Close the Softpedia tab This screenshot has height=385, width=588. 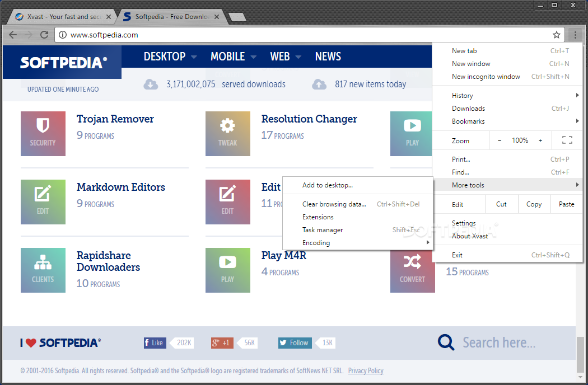pyautogui.click(x=217, y=17)
